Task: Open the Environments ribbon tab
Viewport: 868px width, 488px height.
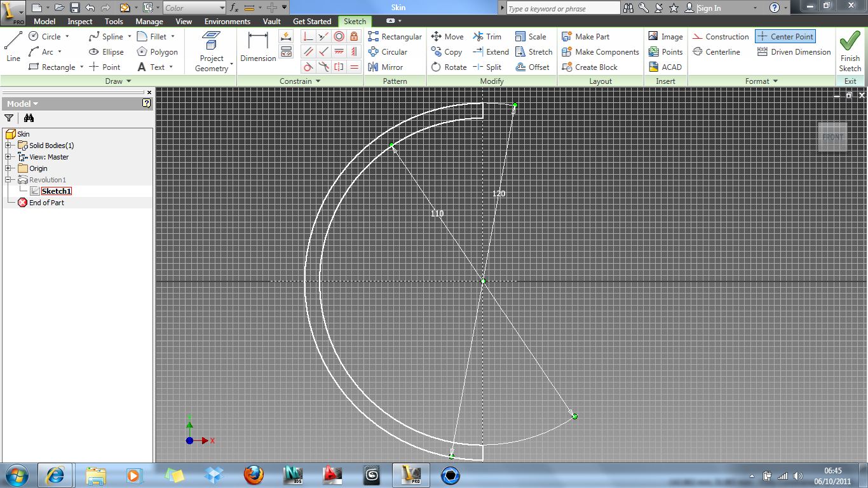Action: click(227, 21)
